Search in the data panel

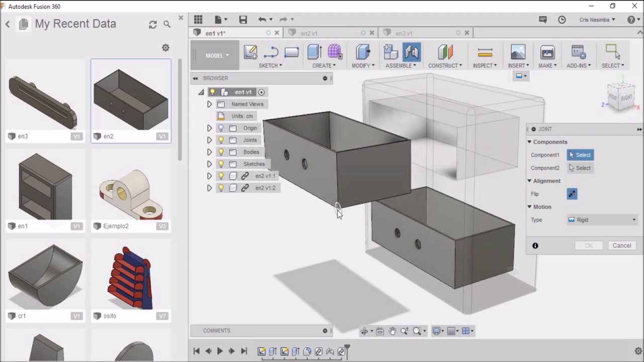(x=167, y=24)
